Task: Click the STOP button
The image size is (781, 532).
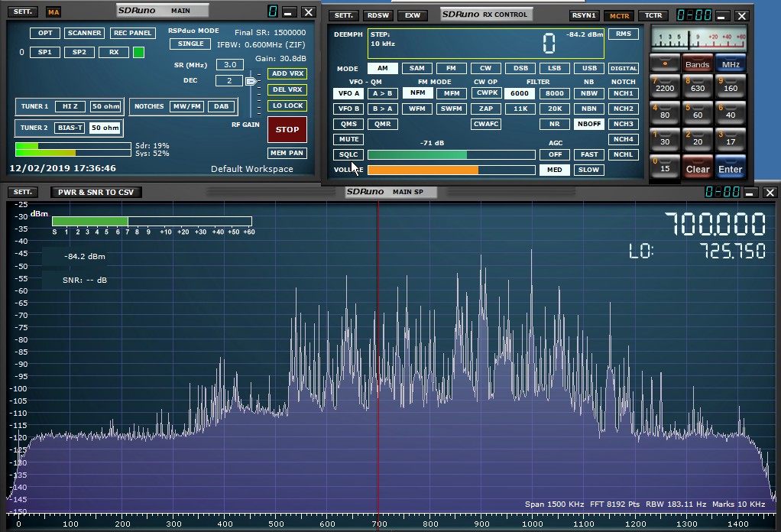Action: [287, 129]
